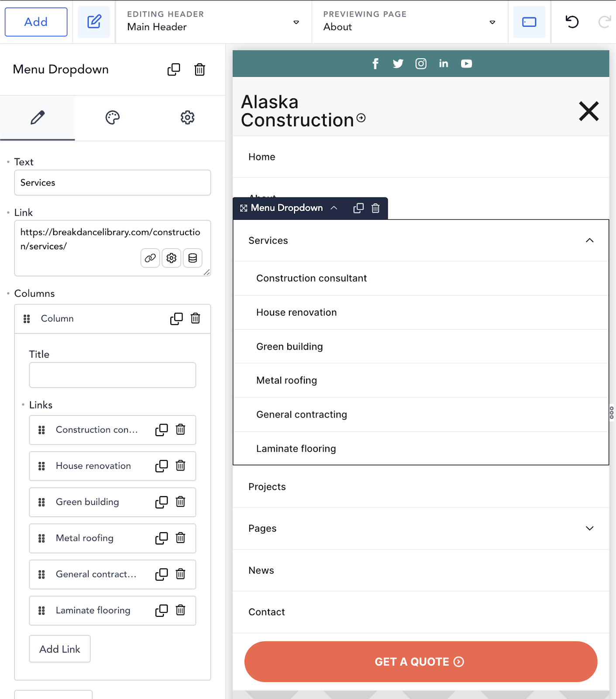616x699 pixels.
Task: Switch to the settings gear tab
Action: pos(188,118)
